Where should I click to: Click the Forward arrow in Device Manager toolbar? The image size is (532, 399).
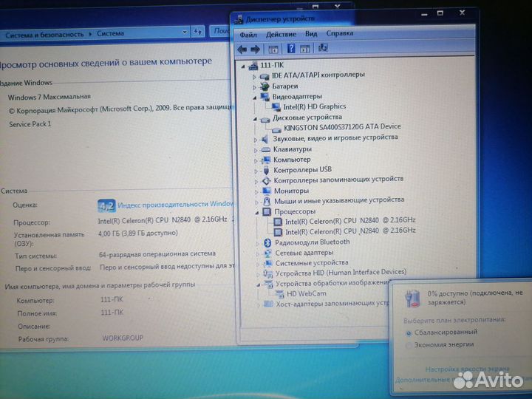point(255,50)
